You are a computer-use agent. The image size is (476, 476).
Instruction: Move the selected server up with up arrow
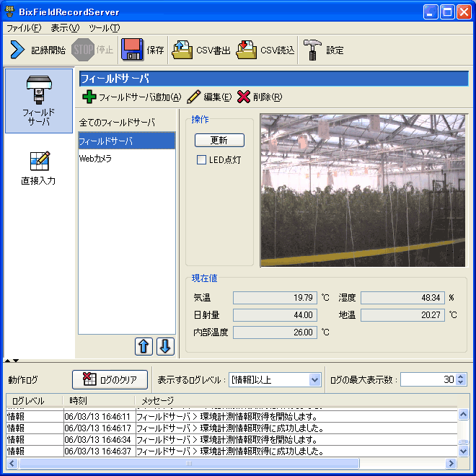(144, 346)
